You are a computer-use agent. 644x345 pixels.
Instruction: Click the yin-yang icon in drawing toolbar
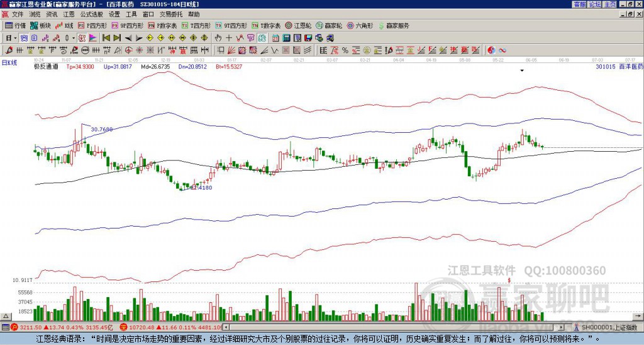click(x=491, y=50)
